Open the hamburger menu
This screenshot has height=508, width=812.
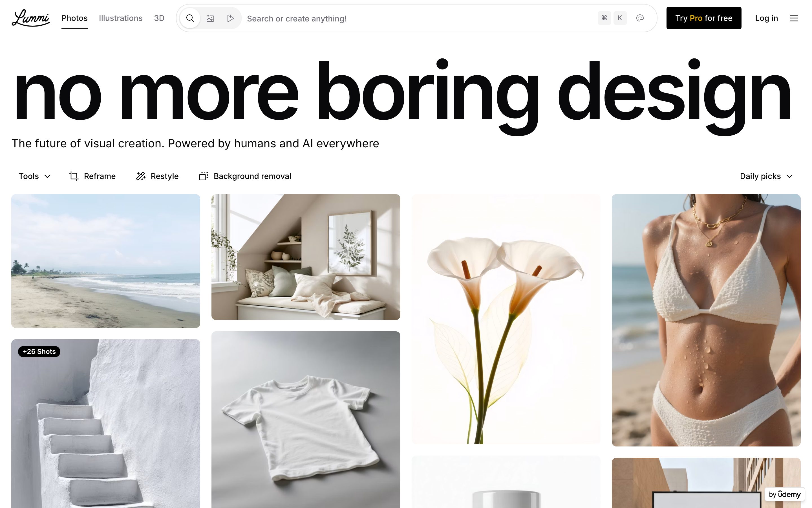(794, 18)
